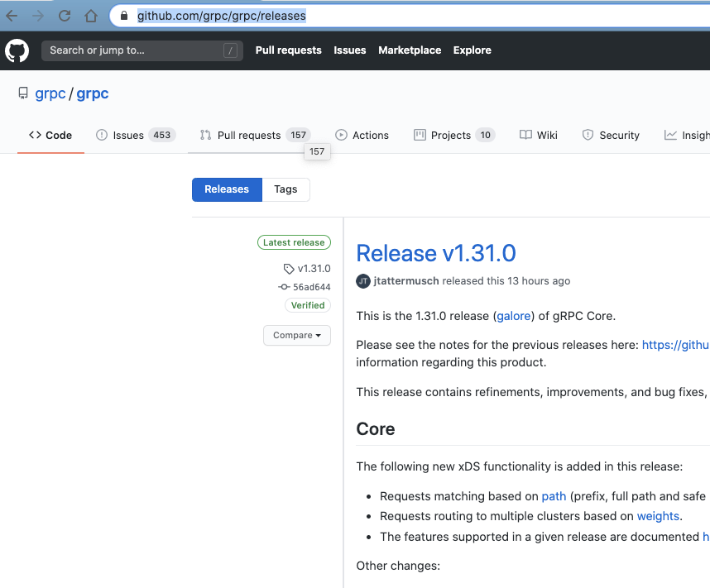The width and height of the screenshot is (710, 588).
Task: Click the padlock icon in the address bar
Action: pyautogui.click(x=123, y=16)
